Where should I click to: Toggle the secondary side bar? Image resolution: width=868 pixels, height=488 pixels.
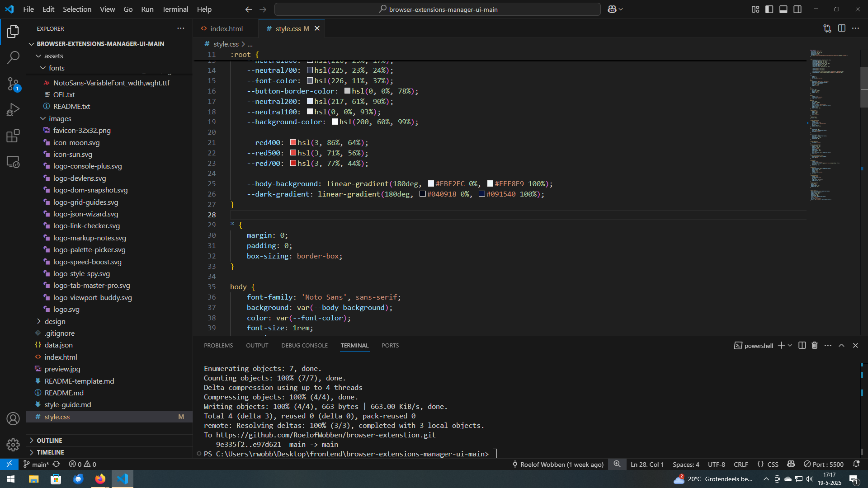pyautogui.click(x=797, y=9)
